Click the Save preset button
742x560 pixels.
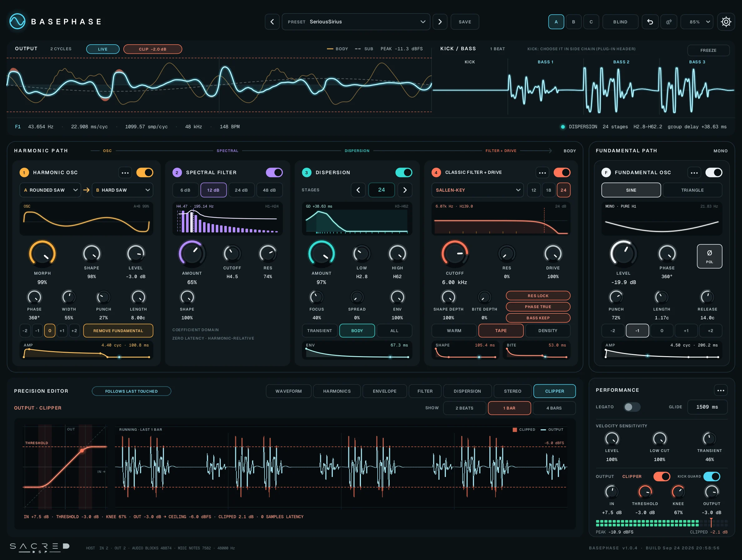pos(465,22)
